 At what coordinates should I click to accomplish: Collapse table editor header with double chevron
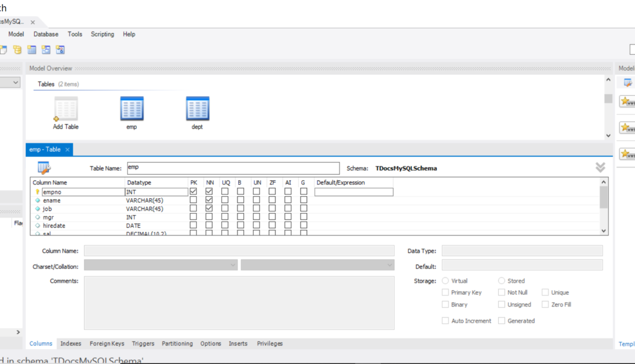point(600,167)
